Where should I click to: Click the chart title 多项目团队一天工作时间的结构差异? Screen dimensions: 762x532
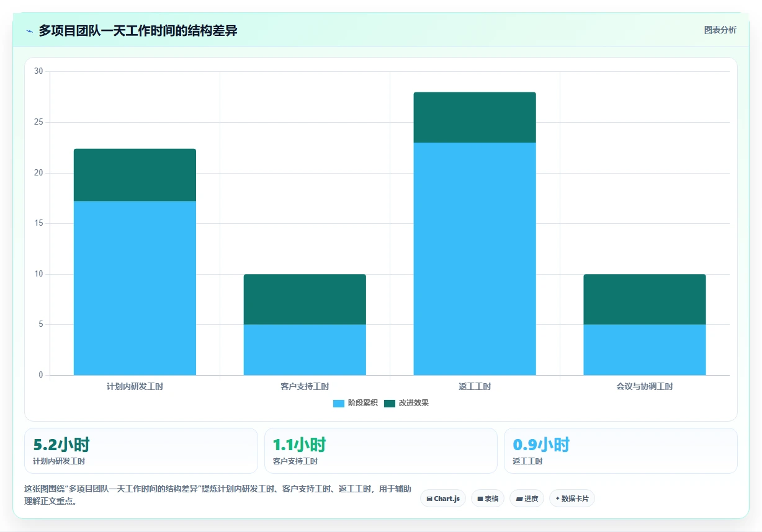[x=138, y=30]
